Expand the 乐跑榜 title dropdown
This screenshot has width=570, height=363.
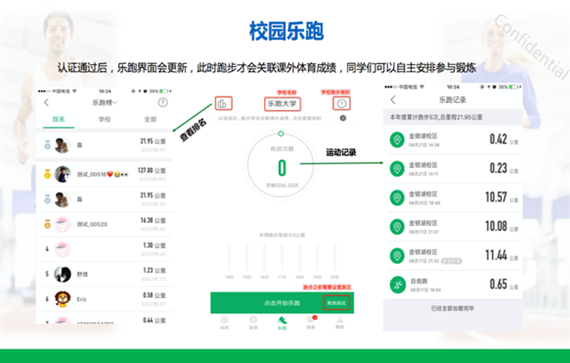(x=104, y=103)
